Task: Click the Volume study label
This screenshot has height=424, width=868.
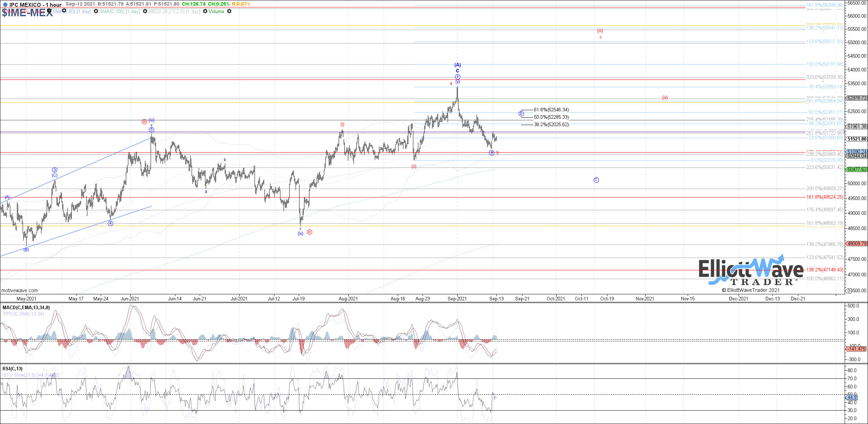Action: [216, 11]
